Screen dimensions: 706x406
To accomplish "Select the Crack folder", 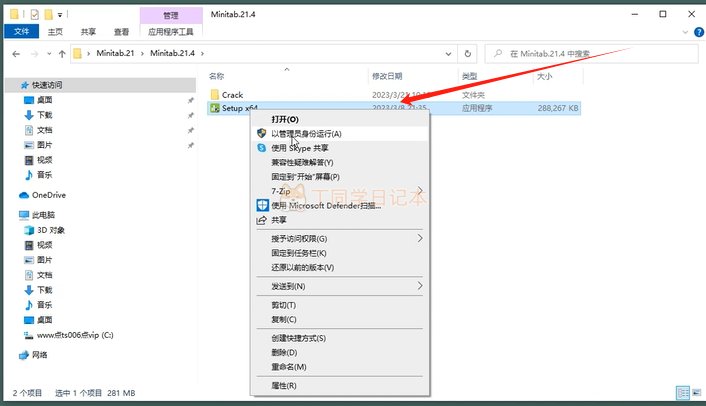I will 232,95.
